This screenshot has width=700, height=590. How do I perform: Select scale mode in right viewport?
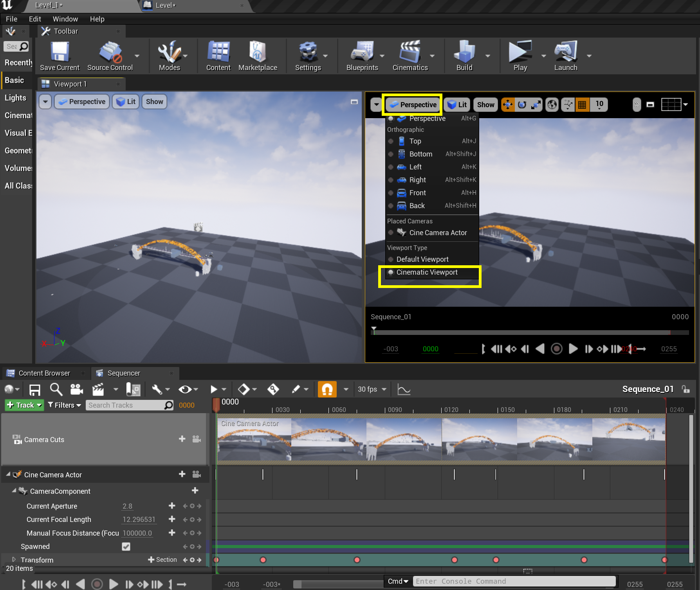pyautogui.click(x=536, y=104)
